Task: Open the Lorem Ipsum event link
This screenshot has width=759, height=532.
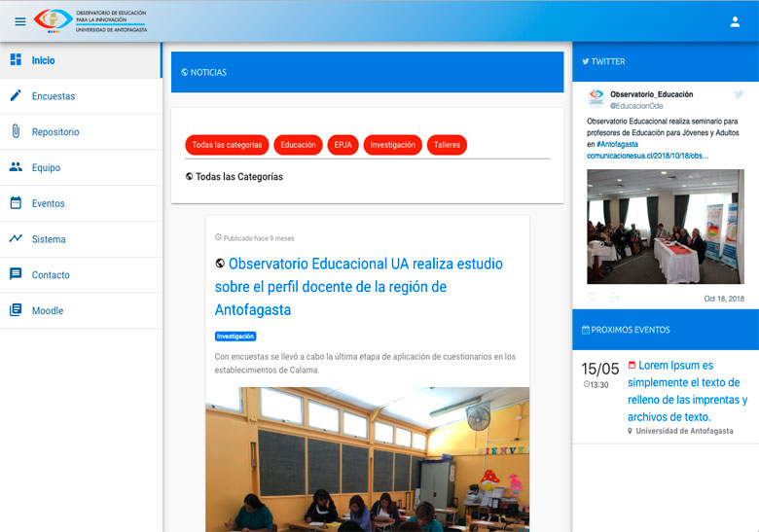Action: click(687, 391)
